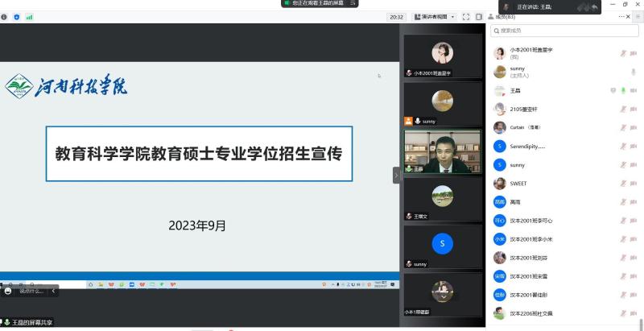Click 王晶's screen sharing indicator icon
The height and width of the screenshot is (331, 644).
coord(613,91)
